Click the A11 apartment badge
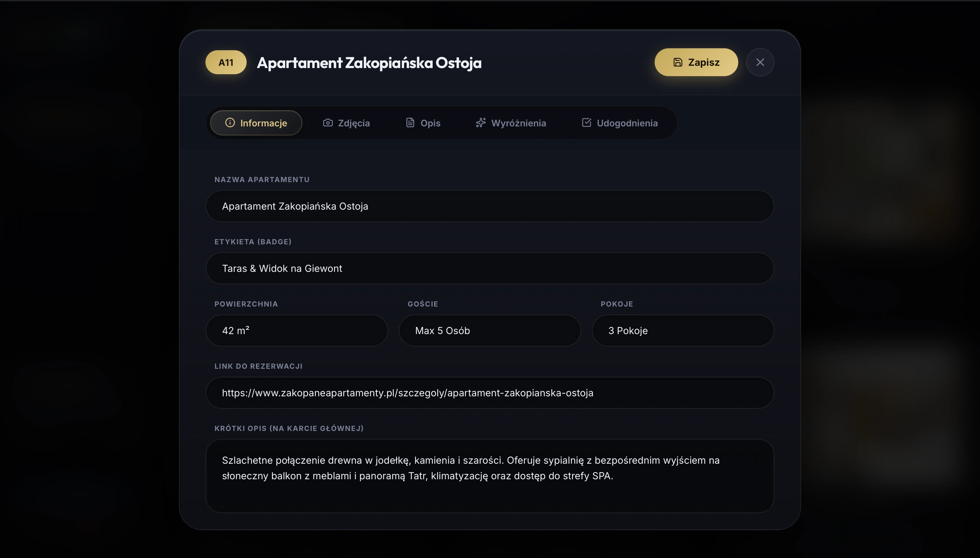The width and height of the screenshot is (980, 558). click(226, 62)
